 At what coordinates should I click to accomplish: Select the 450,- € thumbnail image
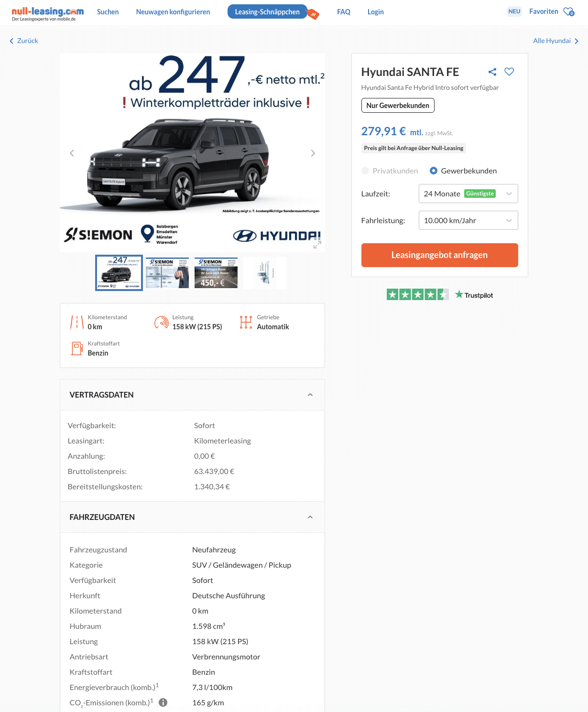point(216,273)
